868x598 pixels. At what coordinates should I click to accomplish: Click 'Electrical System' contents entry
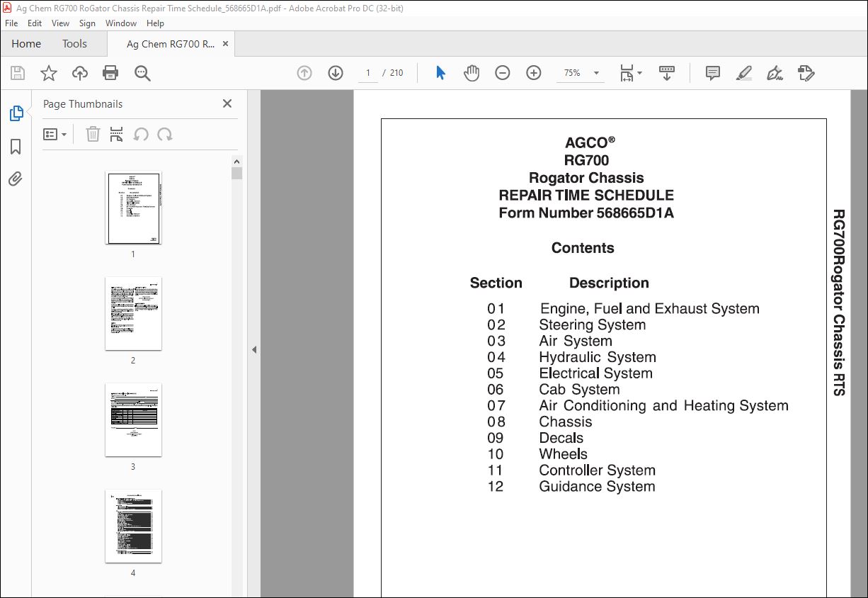pyautogui.click(x=595, y=373)
